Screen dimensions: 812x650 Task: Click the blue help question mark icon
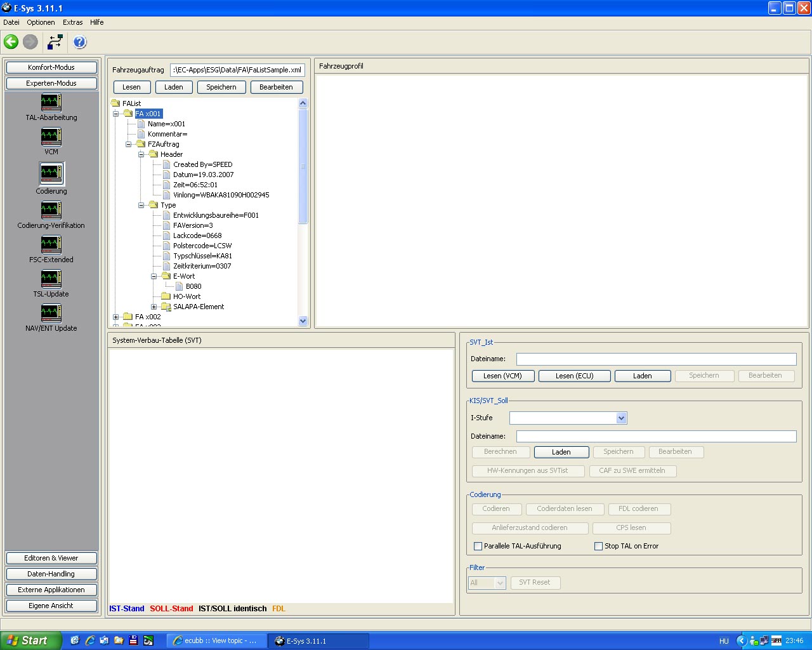[79, 42]
